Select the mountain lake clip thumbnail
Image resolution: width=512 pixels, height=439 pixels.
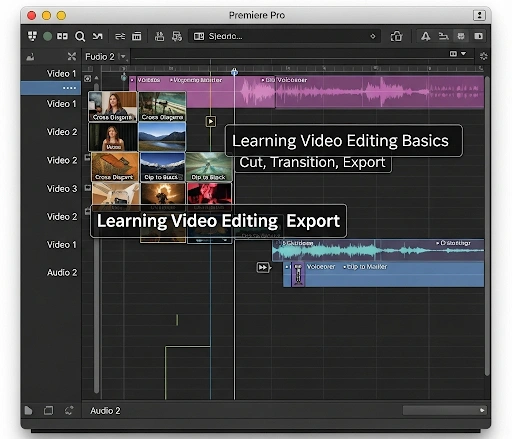(162, 137)
